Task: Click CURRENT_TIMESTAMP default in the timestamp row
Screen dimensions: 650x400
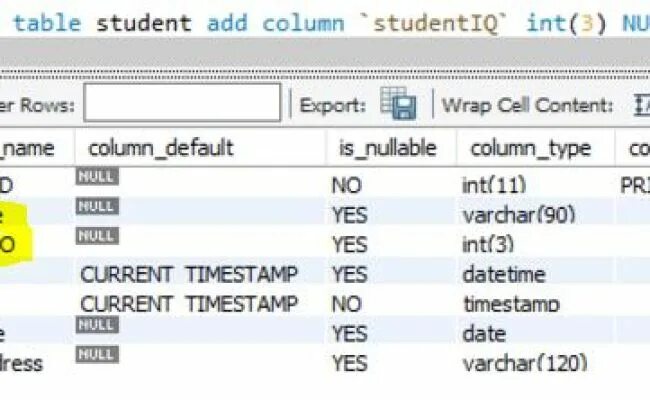Action: pos(188,304)
